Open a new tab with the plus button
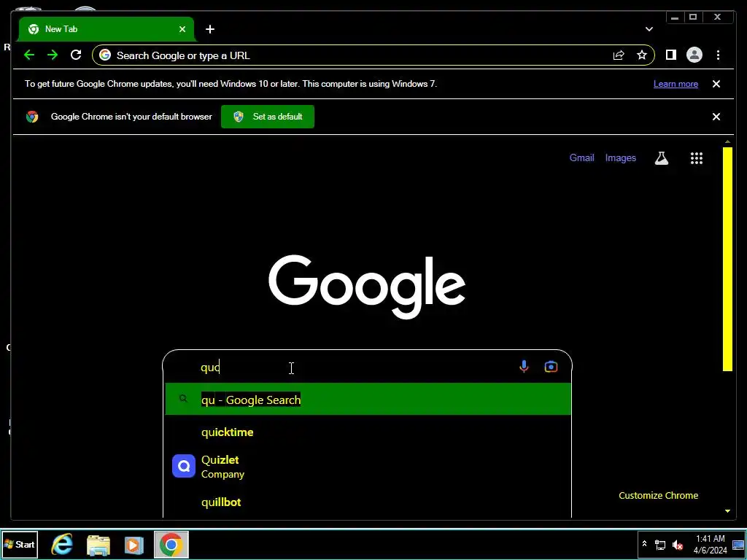Screen dimensions: 747x560 209,29
